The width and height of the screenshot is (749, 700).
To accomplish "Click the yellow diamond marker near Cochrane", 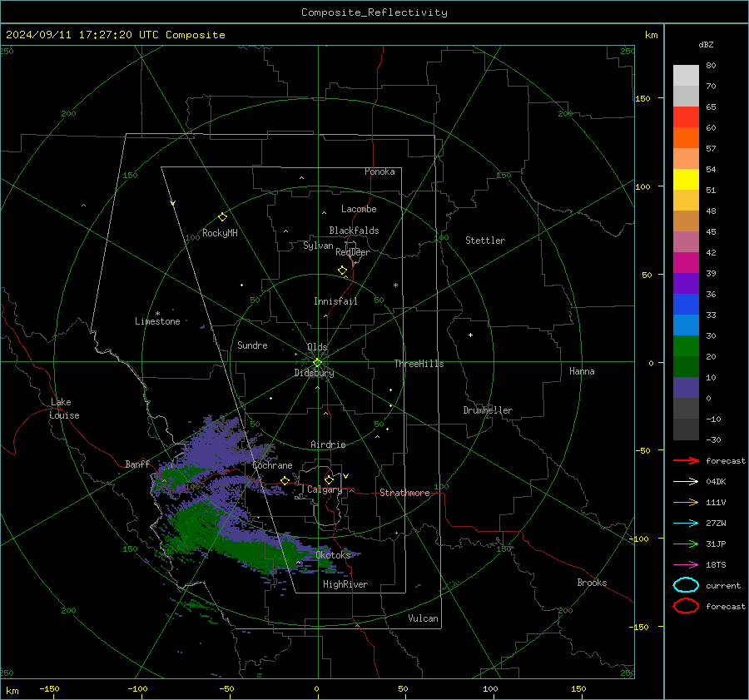I will [x=285, y=480].
